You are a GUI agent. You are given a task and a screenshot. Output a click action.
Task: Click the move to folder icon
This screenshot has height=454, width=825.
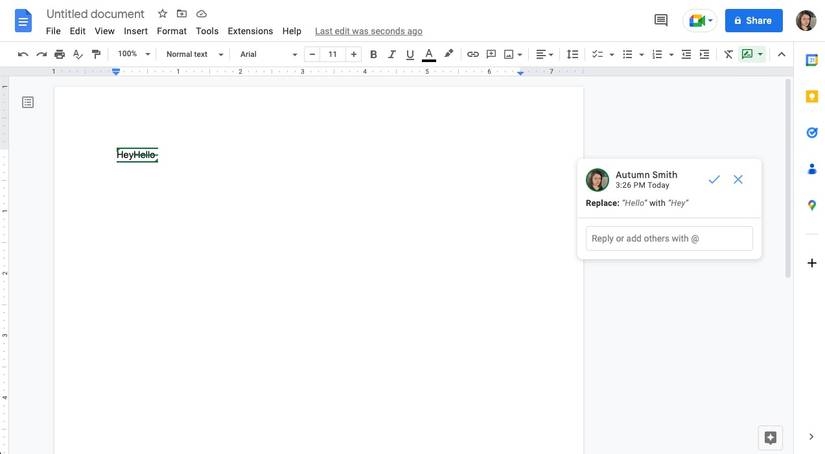point(182,14)
